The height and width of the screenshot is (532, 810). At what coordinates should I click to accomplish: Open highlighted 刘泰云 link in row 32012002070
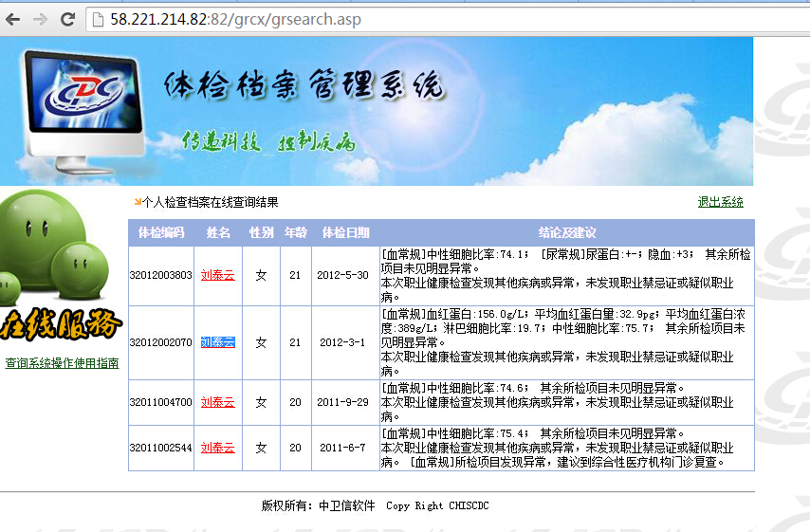tap(217, 342)
